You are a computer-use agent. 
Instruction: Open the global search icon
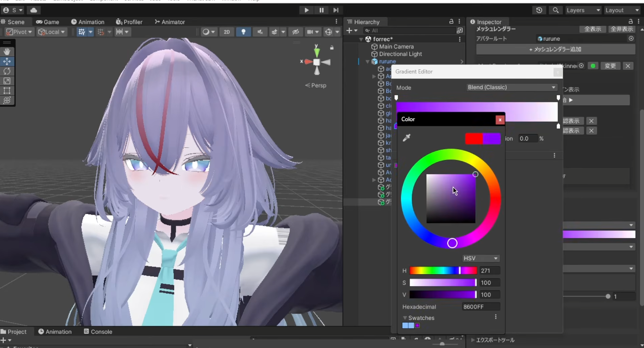click(556, 10)
